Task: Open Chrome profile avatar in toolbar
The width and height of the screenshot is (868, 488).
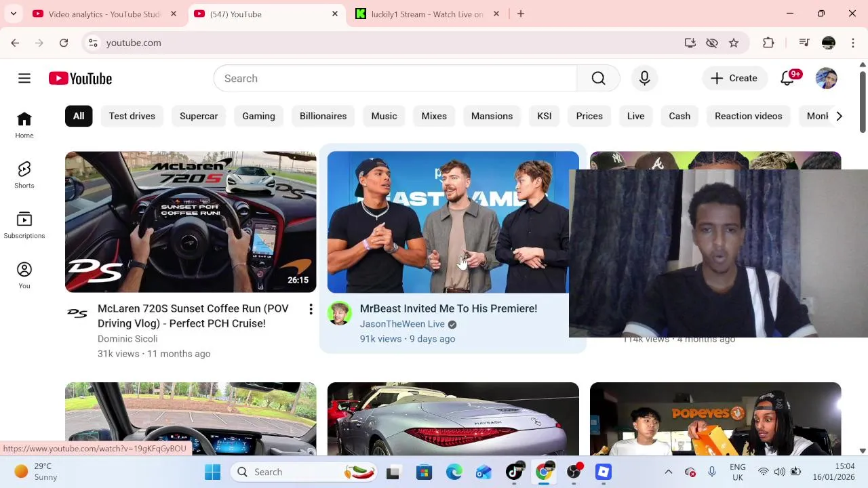Action: tap(829, 43)
